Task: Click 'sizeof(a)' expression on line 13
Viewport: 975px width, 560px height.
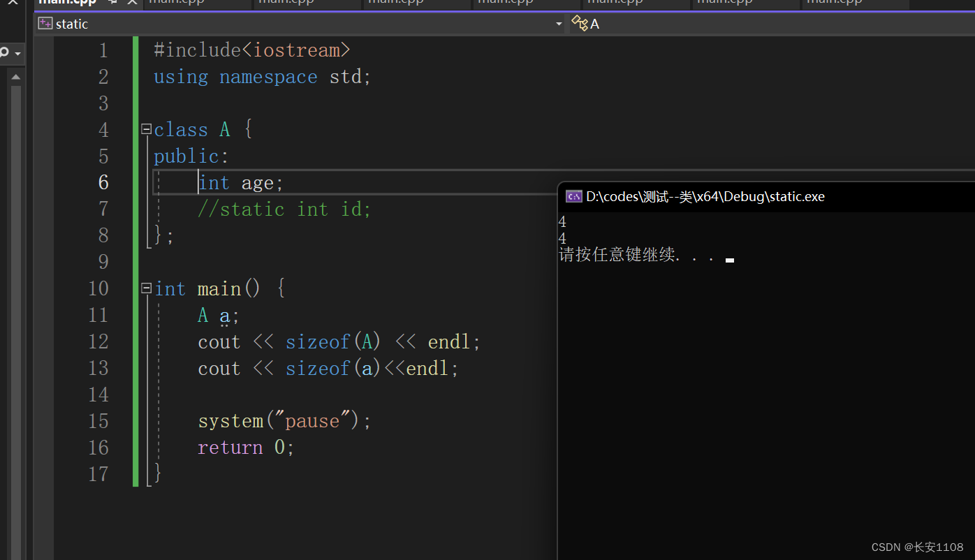Action: click(333, 369)
